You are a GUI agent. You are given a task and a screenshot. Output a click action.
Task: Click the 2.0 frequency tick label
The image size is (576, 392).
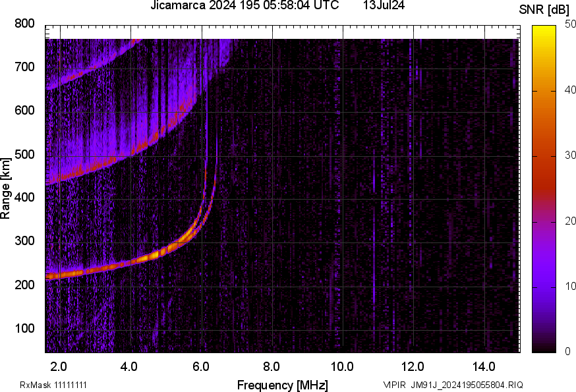click(59, 366)
